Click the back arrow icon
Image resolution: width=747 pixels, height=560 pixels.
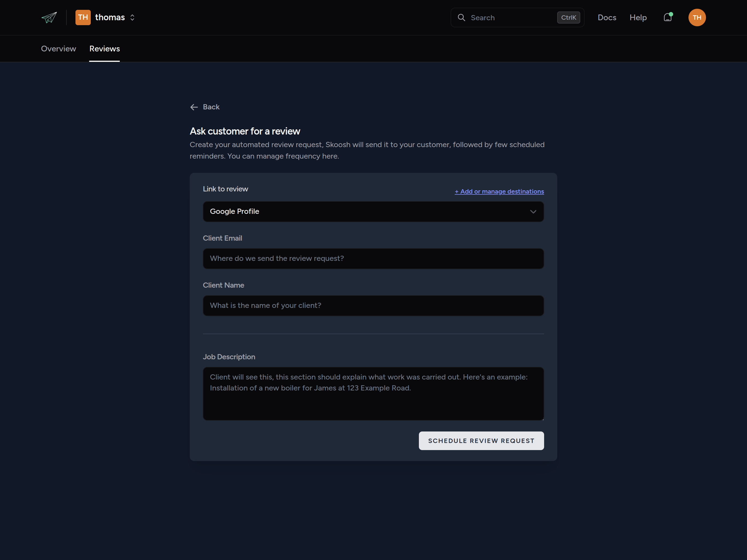(194, 107)
